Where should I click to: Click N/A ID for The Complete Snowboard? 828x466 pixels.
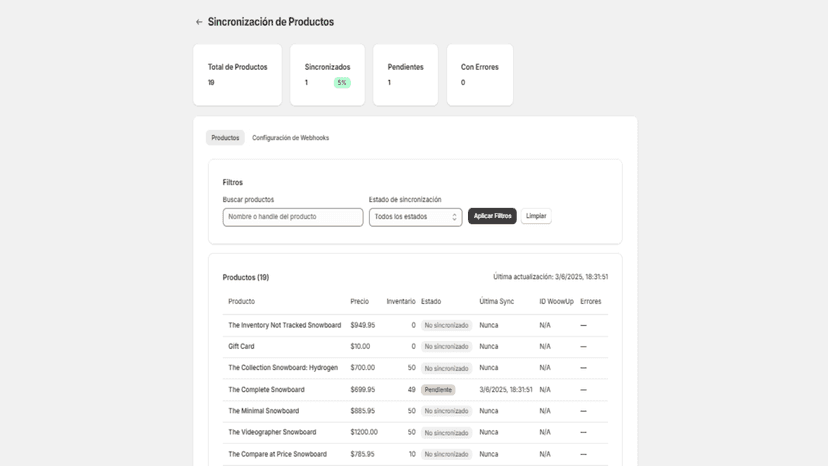[545, 390]
